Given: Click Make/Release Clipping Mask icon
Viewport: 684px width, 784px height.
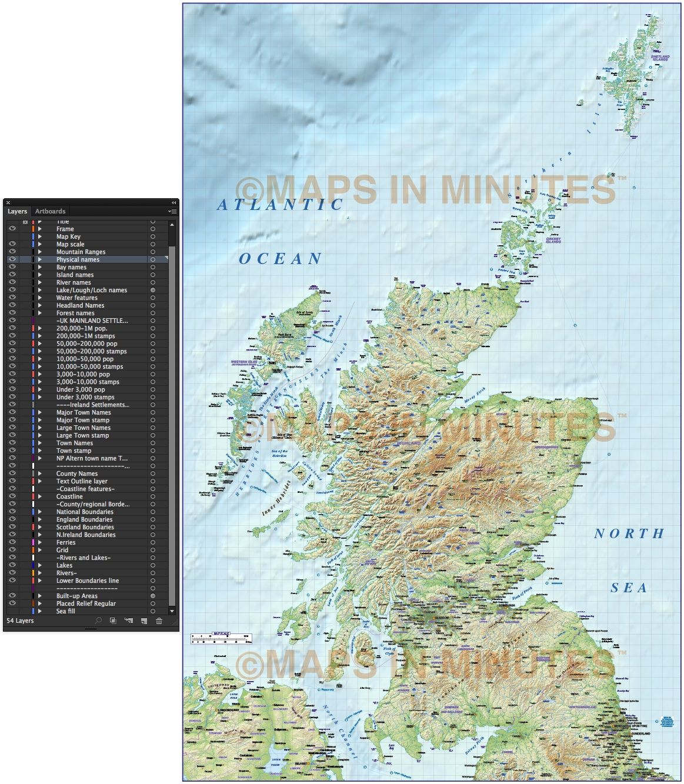Looking at the screenshot, I should click(x=113, y=621).
